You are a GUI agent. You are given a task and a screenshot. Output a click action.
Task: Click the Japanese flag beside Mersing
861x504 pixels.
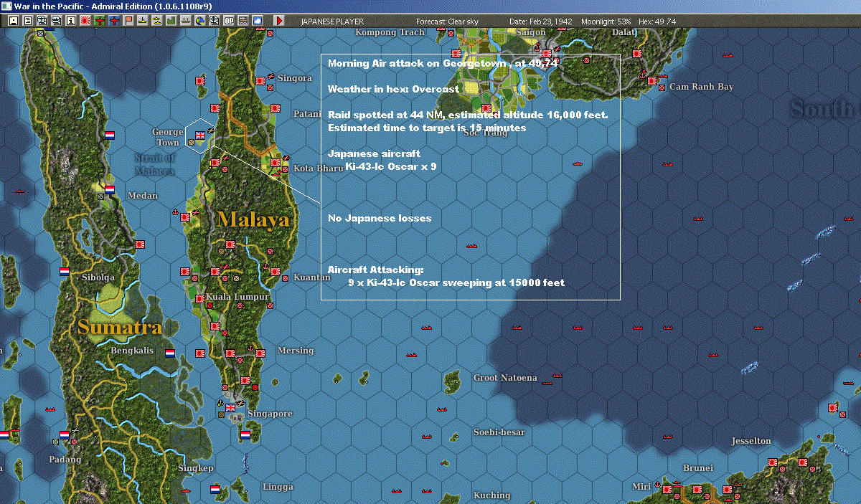coord(260,353)
